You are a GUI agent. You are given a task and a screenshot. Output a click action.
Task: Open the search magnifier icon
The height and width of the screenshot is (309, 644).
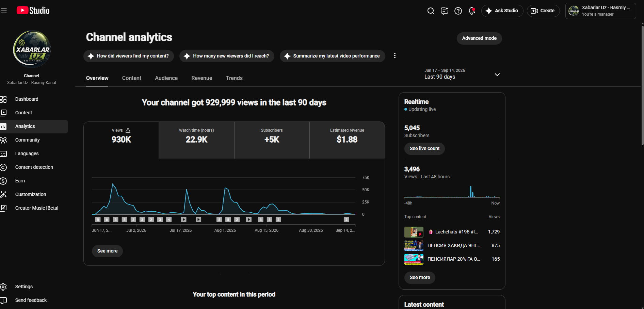pos(431,11)
